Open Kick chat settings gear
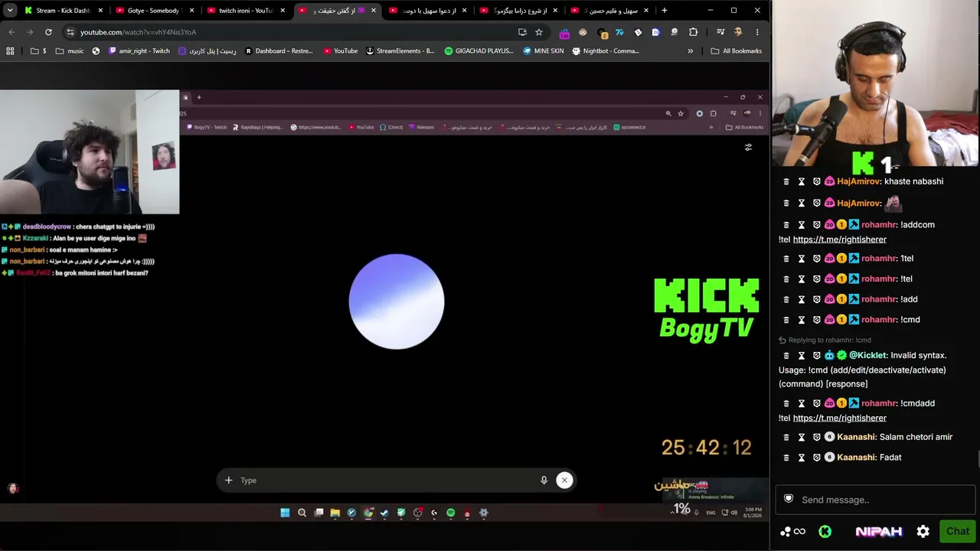 [x=923, y=531]
